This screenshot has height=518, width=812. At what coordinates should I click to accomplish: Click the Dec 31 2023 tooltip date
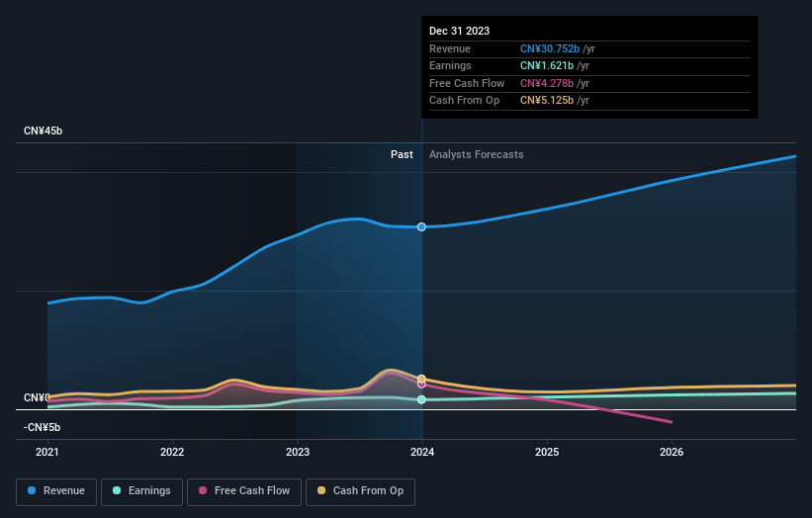pos(459,31)
